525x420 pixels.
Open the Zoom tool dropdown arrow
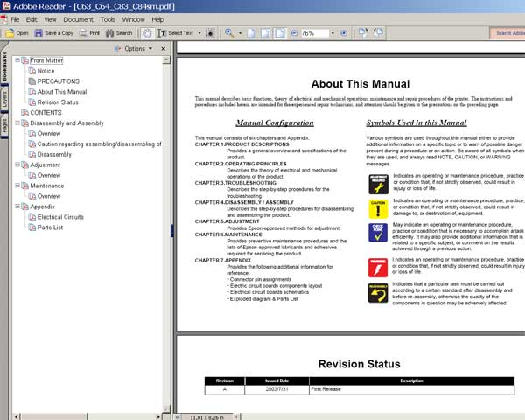[240, 33]
